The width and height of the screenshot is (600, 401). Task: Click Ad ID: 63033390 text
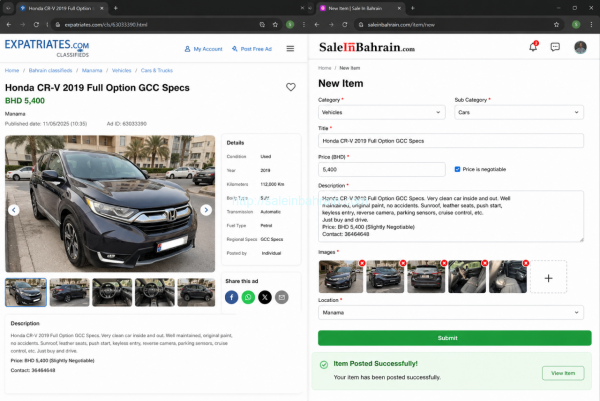tap(127, 124)
